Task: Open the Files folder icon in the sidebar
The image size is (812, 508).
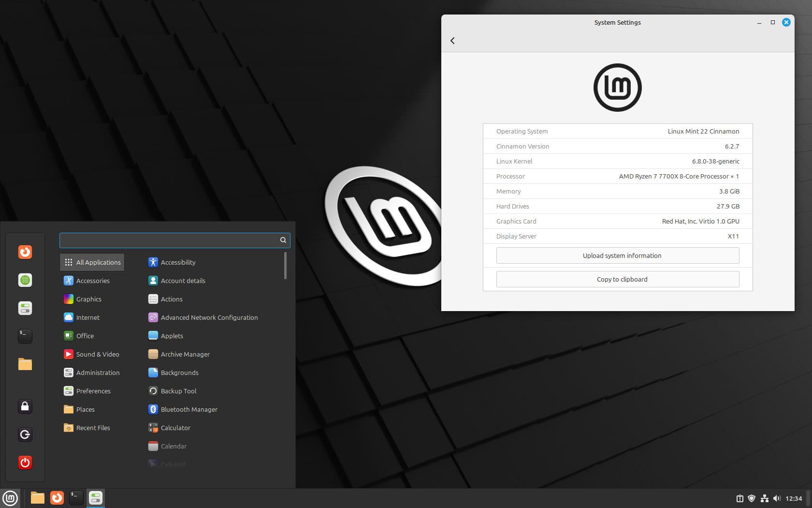Action: pos(25,364)
